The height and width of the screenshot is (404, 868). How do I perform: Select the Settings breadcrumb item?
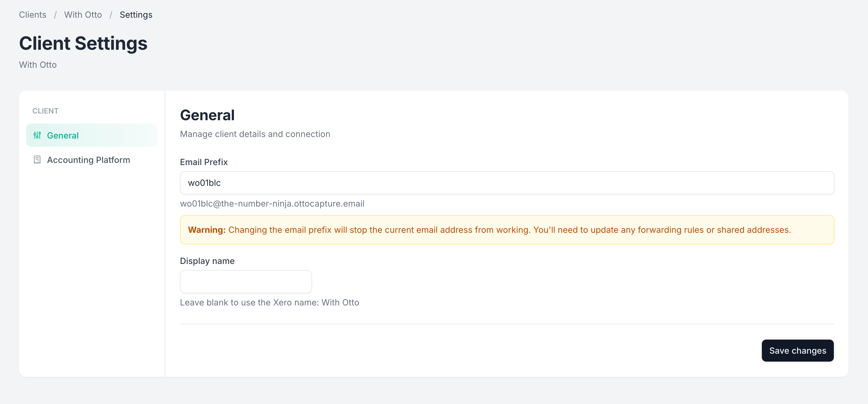coord(136,15)
